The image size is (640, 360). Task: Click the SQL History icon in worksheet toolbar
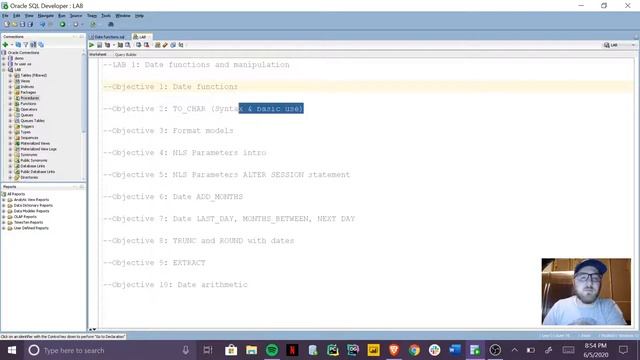173,45
